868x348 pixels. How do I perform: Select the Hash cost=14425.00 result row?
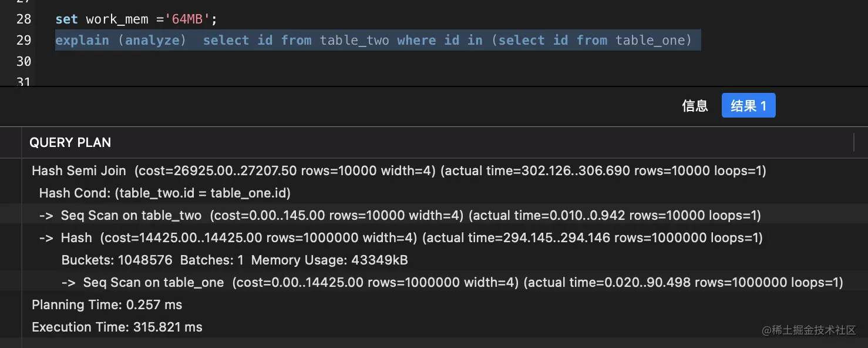pyautogui.click(x=401, y=238)
